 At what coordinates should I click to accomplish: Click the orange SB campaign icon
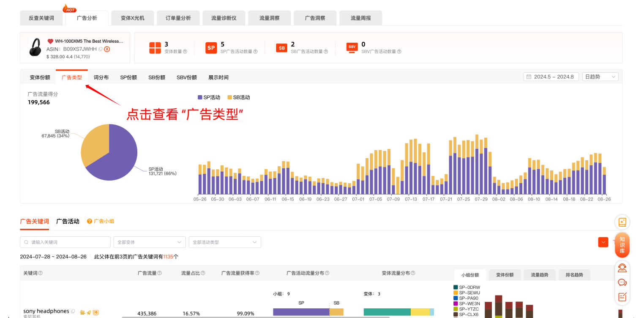[x=281, y=48]
